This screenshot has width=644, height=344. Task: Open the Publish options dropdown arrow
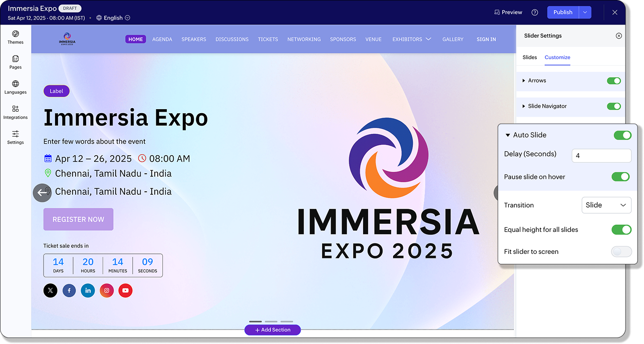click(585, 13)
